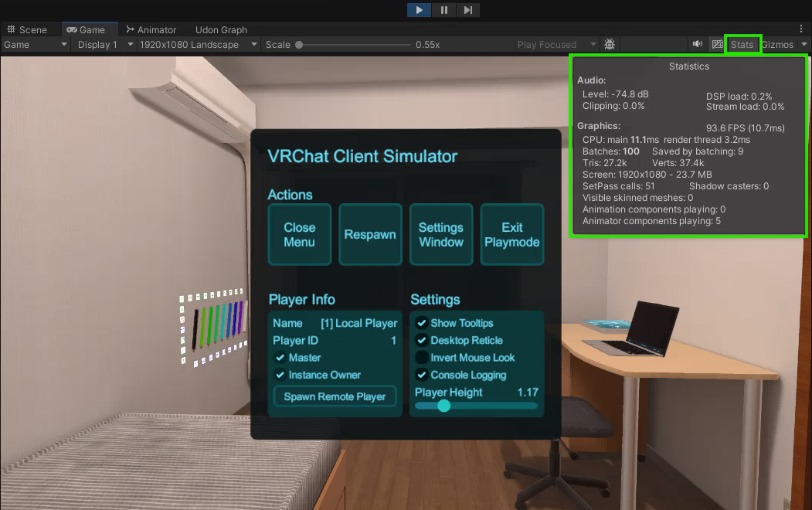Image resolution: width=812 pixels, height=510 pixels.
Task: Click the 93.6 FPS readout in Statistics
Action: pos(746,128)
